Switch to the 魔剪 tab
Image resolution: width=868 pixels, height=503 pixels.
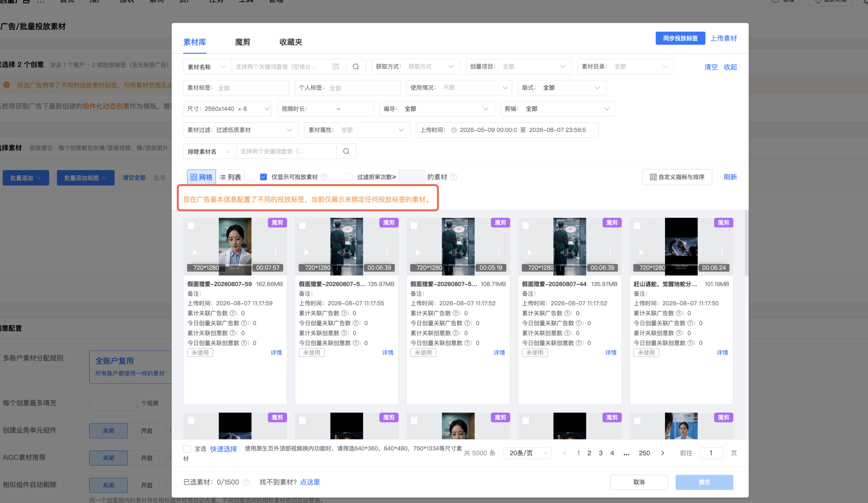tap(243, 42)
